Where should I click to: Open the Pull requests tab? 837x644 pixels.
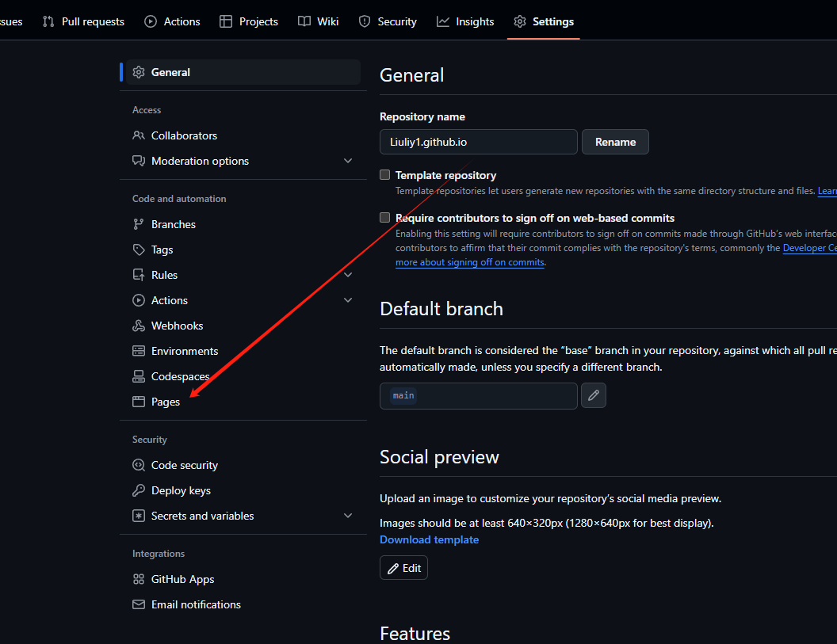(83, 21)
